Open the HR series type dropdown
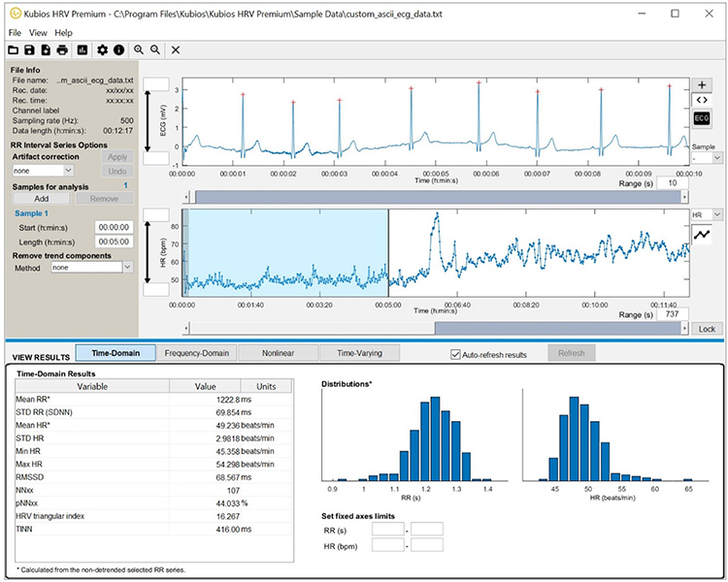728x582 pixels. click(705, 214)
